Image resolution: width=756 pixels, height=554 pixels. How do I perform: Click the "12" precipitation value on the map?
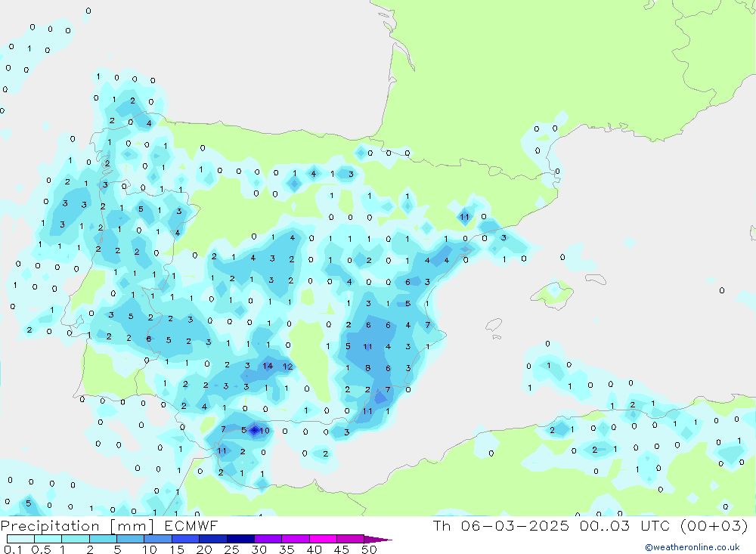click(x=288, y=367)
